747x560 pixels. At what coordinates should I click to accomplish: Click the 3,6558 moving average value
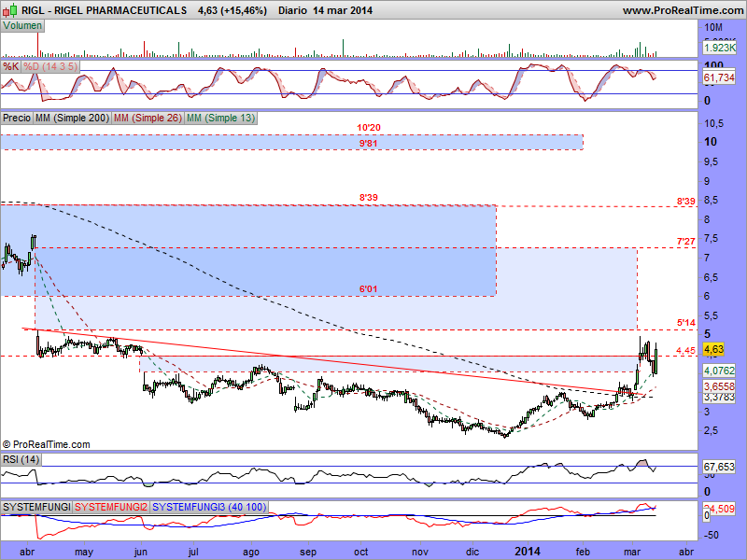(719, 386)
